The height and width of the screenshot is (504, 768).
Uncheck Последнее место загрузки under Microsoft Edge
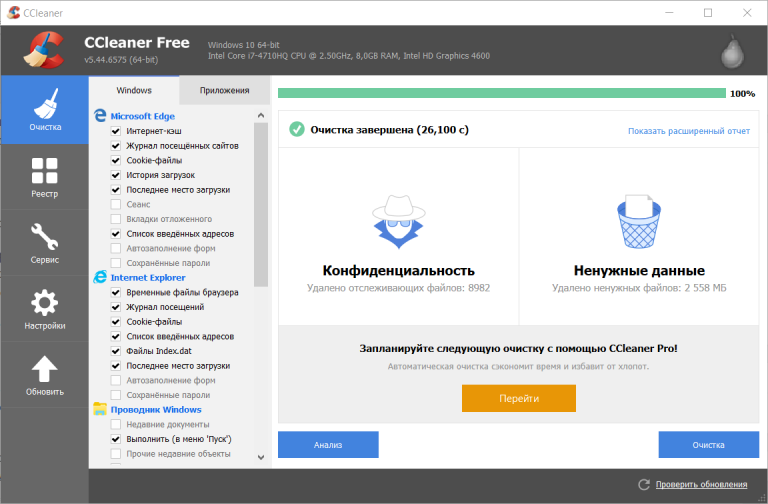tap(116, 190)
